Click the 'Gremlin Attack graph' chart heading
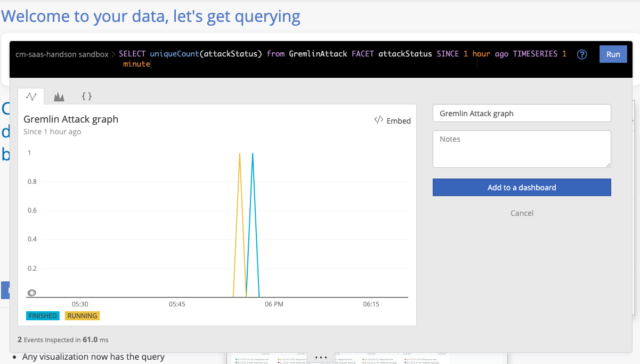The image size is (640, 364). (71, 119)
